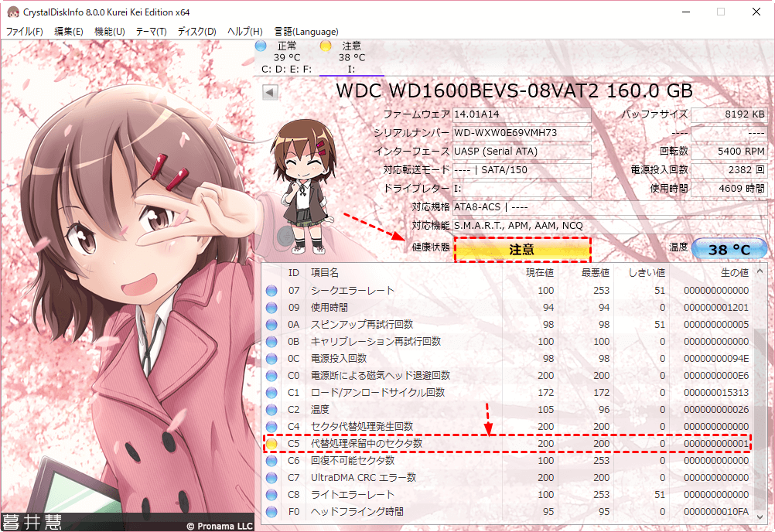Select the 注意 38 °C disk I:
775x532 pixels.
pyautogui.click(x=351, y=57)
